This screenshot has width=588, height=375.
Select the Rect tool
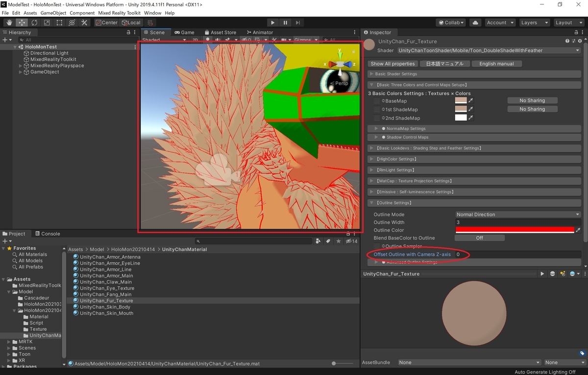59,23
